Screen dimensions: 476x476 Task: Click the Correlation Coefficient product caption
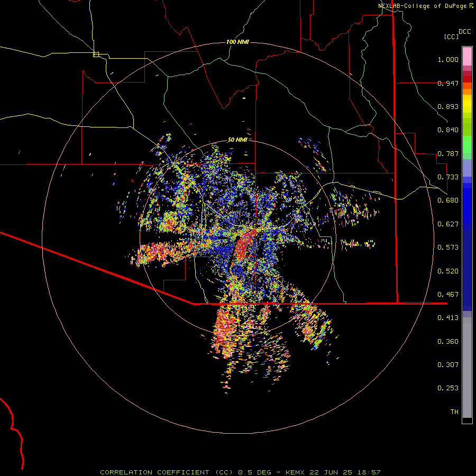click(240, 472)
